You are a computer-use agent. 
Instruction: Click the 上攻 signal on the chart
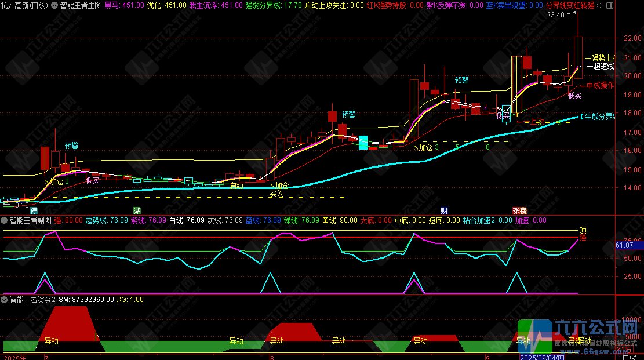pos(537,122)
